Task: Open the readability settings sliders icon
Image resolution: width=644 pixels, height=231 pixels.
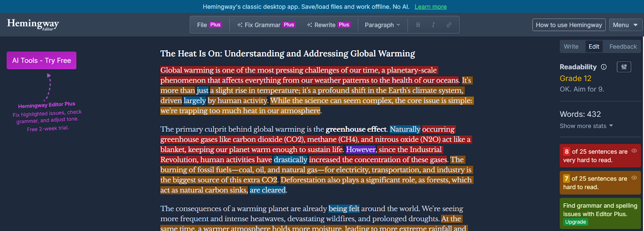Action: 623,67
